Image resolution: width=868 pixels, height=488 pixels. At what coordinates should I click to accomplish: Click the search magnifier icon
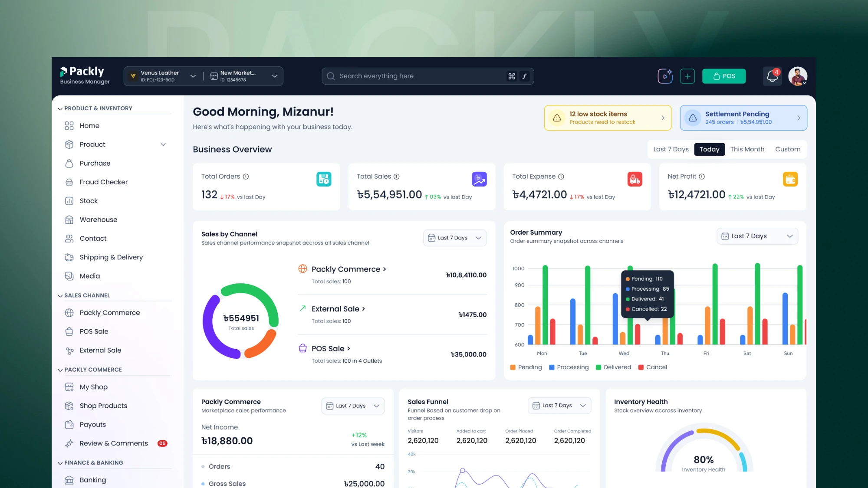pos(331,76)
